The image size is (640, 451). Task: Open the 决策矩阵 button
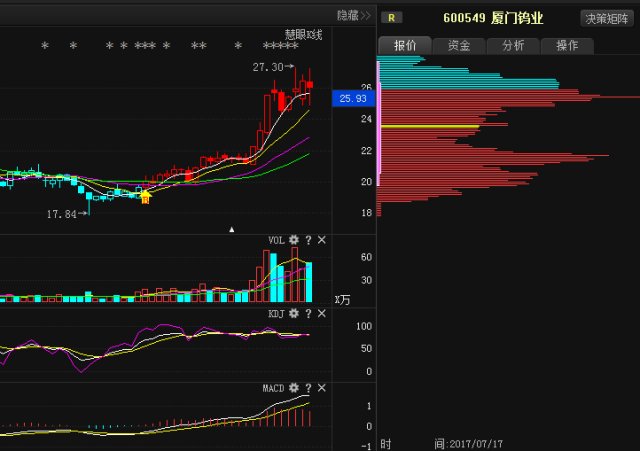pos(607,18)
